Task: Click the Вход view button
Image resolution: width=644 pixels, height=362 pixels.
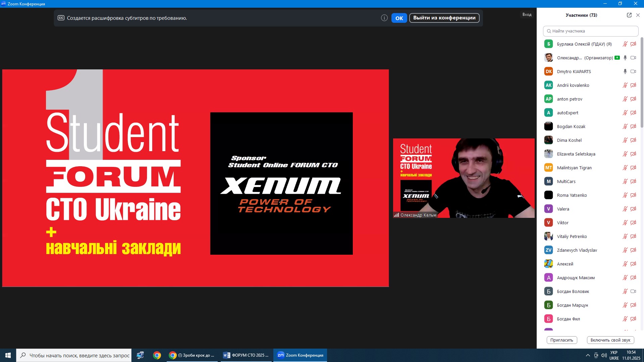Action: tap(527, 14)
